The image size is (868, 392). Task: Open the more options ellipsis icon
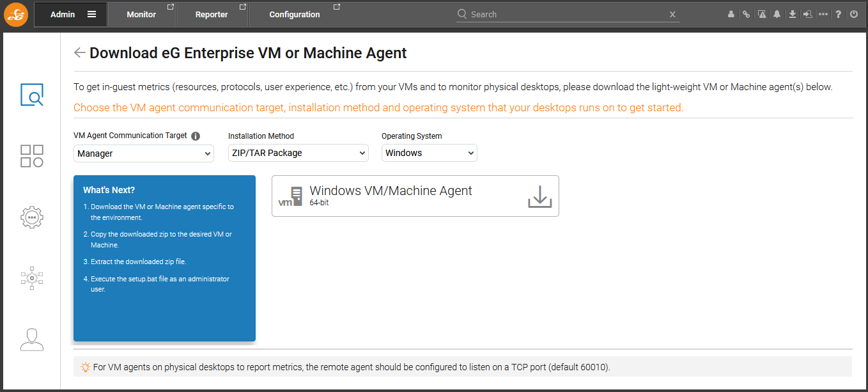[x=823, y=14]
